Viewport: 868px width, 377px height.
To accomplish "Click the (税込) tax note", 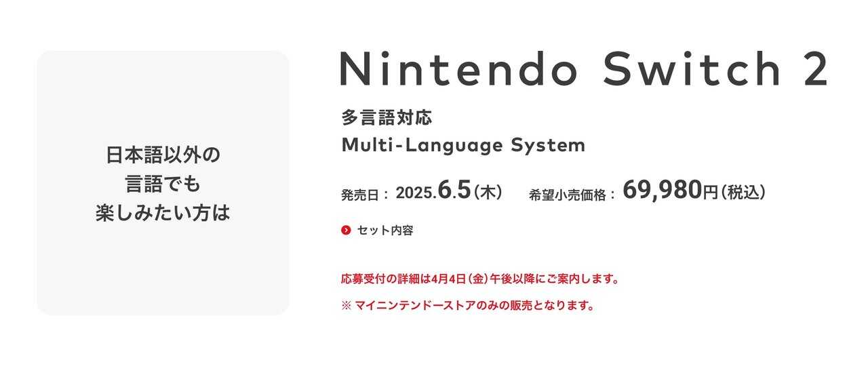I will (743, 193).
